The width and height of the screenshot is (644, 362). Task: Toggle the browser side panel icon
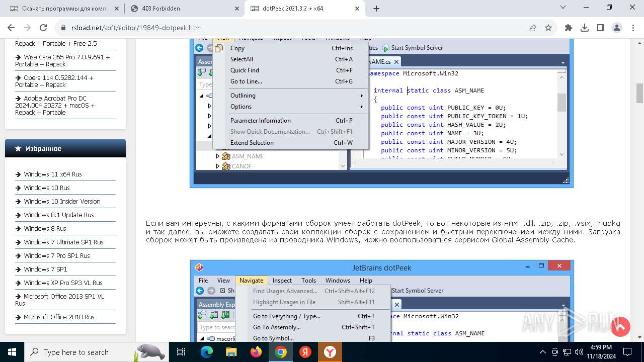click(601, 28)
